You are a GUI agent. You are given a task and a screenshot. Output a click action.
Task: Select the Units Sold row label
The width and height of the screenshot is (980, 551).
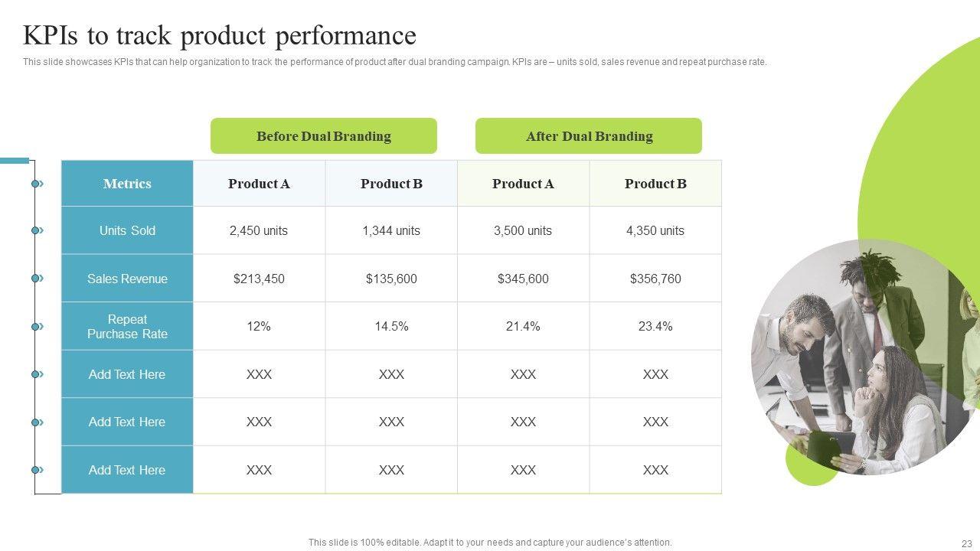(x=127, y=230)
